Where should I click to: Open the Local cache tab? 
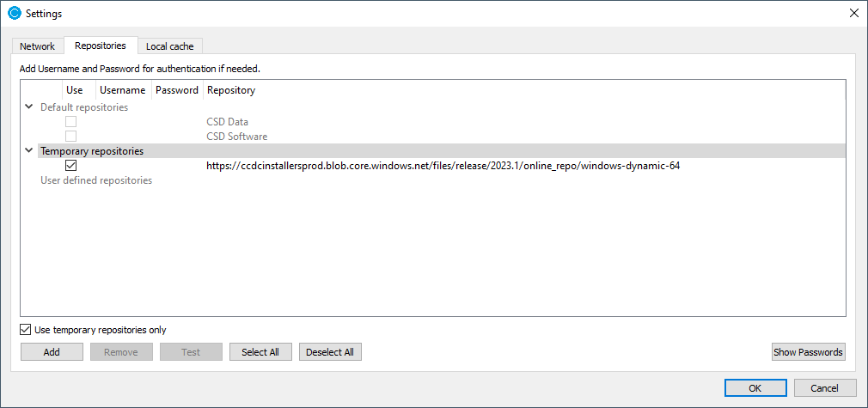pyautogui.click(x=169, y=46)
